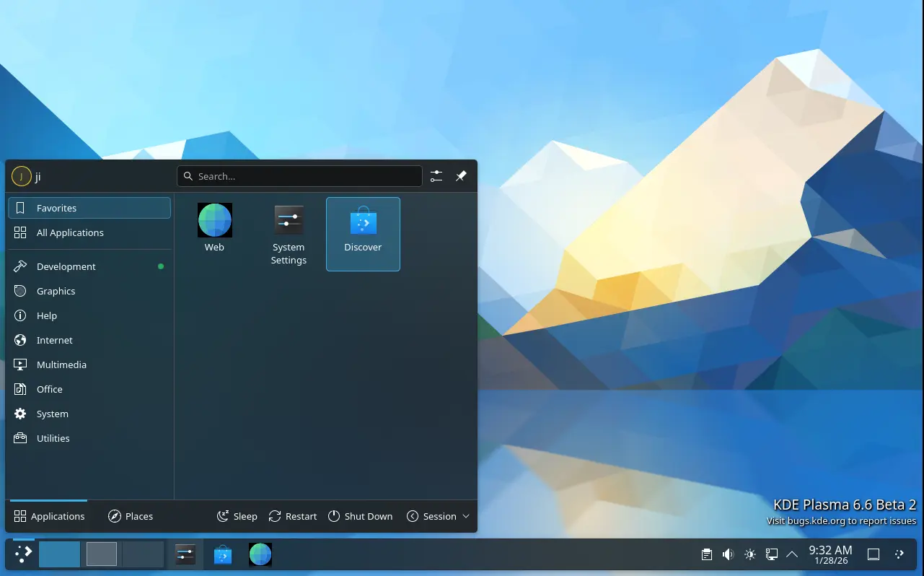Launch System Settings from the Favorites grid

click(289, 234)
